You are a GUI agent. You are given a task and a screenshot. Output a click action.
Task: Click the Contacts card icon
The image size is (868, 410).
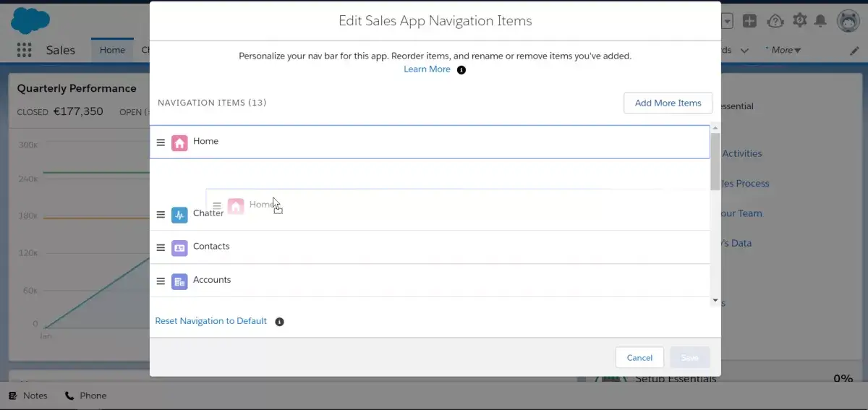pos(179,248)
